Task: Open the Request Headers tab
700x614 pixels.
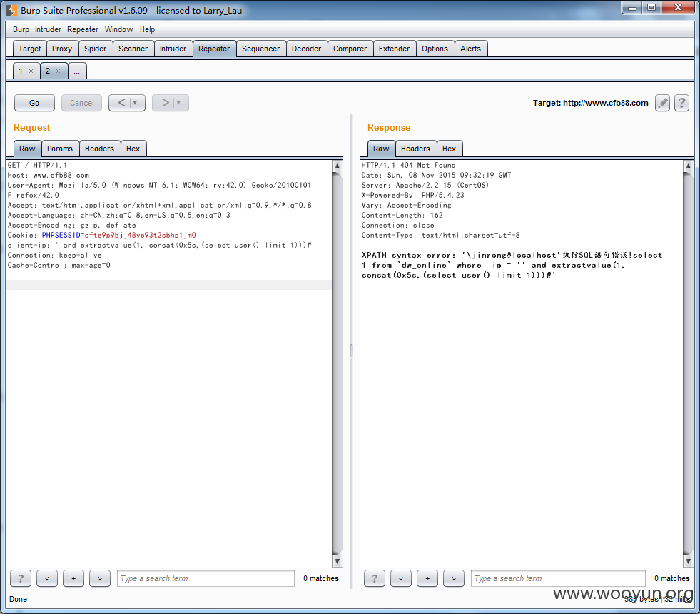Action: (x=100, y=149)
